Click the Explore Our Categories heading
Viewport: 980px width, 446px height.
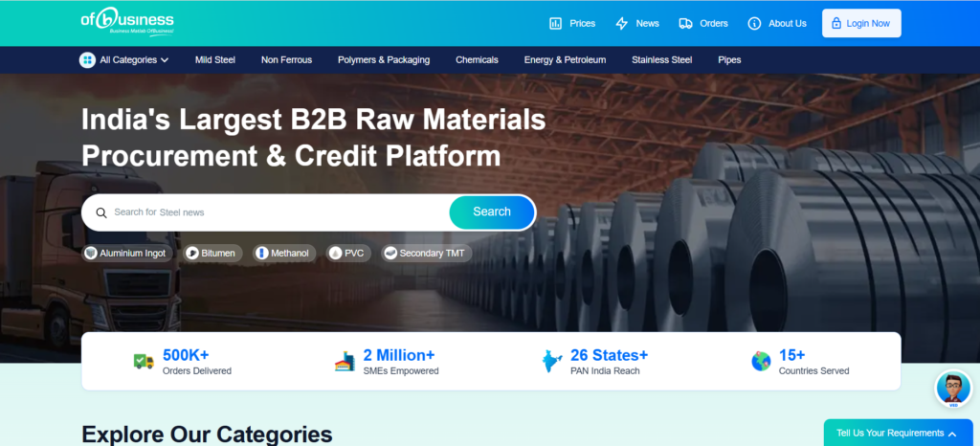coord(207,435)
